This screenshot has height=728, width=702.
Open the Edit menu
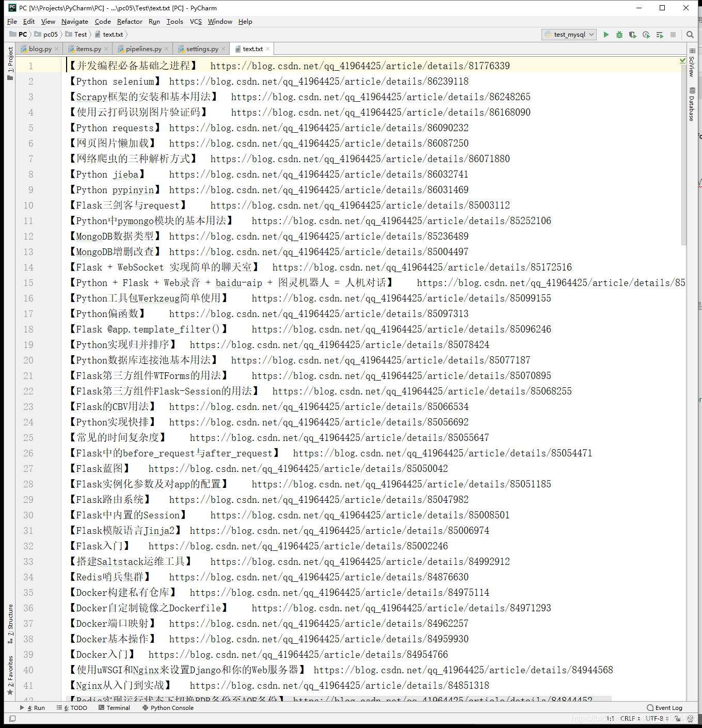[x=29, y=22]
